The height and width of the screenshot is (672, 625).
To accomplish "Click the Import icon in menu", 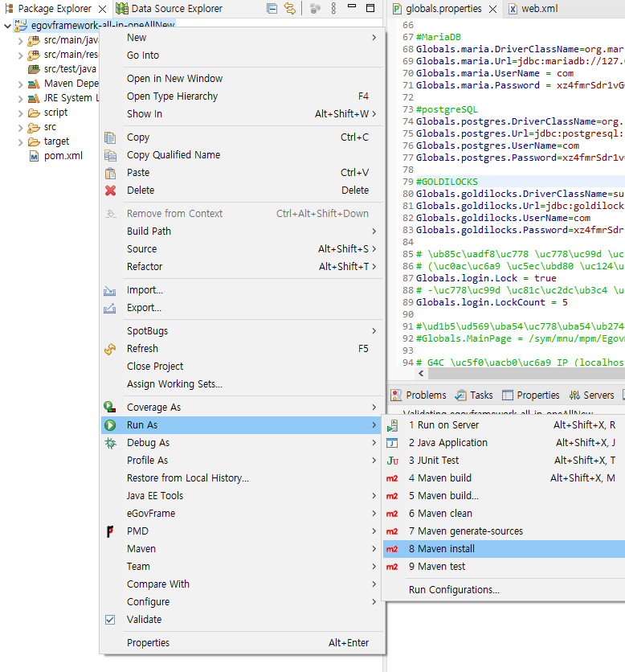I will coord(110,290).
